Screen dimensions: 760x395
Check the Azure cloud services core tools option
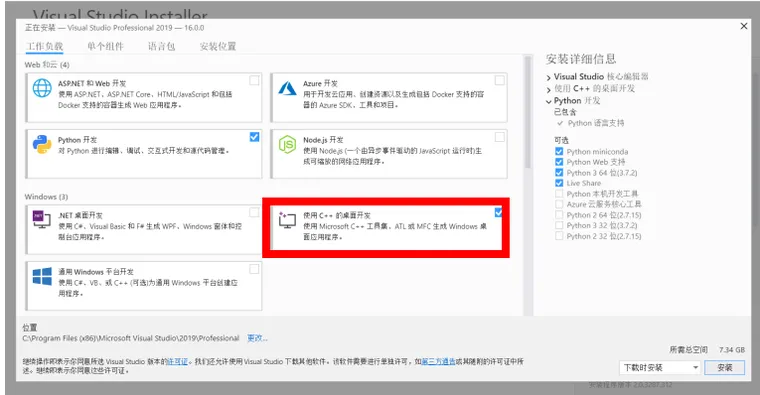pyautogui.click(x=559, y=204)
